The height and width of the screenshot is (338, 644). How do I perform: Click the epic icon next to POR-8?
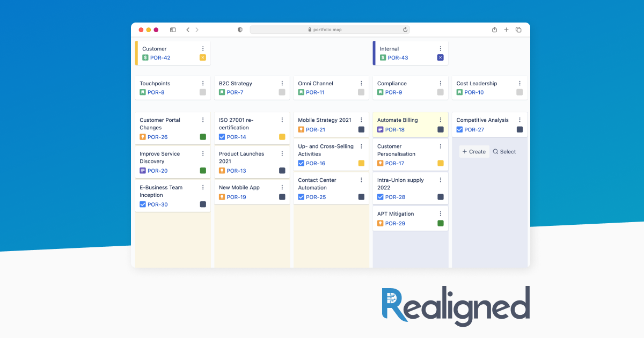pos(142,92)
